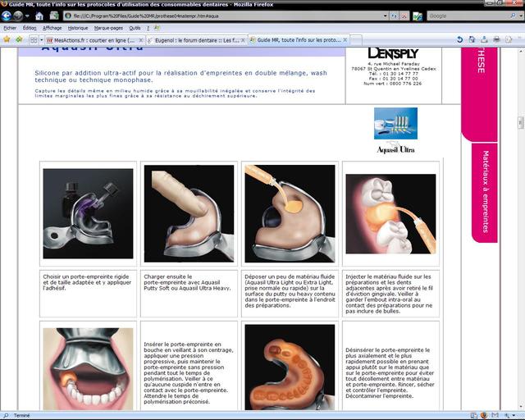
Task: Click the tab group grid icon
Action: click(32, 39)
